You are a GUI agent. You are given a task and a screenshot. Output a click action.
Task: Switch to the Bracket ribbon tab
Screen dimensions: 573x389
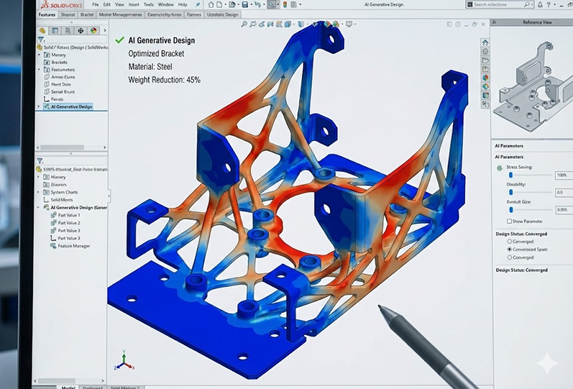point(87,15)
